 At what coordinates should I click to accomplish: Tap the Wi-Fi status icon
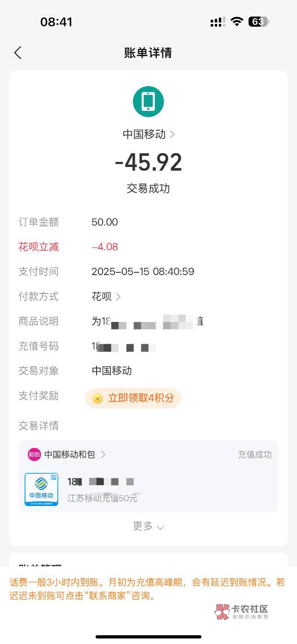(237, 22)
